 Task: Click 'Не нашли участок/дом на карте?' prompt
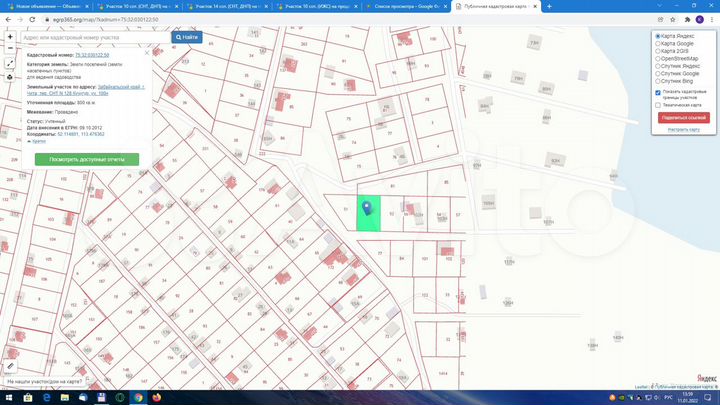[45, 381]
